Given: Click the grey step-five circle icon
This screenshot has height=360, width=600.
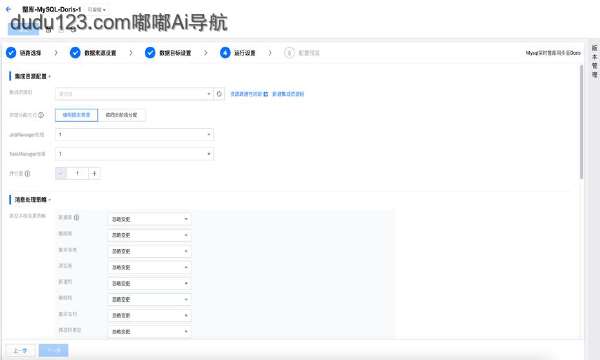Looking at the screenshot, I should 289,53.
